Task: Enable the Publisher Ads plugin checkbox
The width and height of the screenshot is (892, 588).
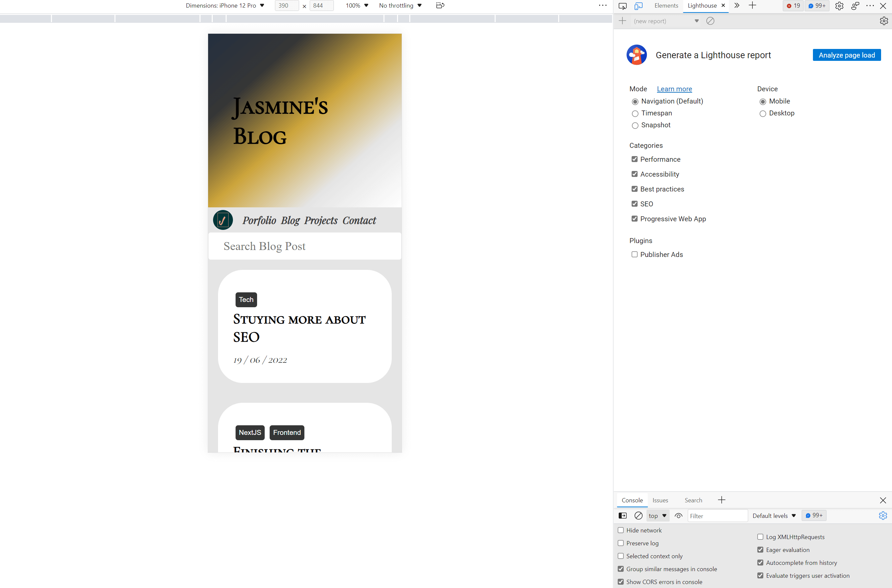Action: tap(634, 254)
